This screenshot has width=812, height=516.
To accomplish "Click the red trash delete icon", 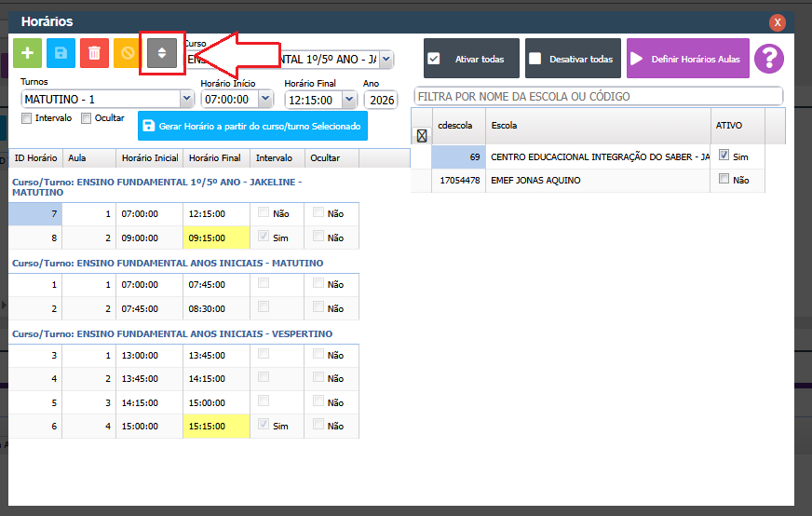I will (x=94, y=54).
